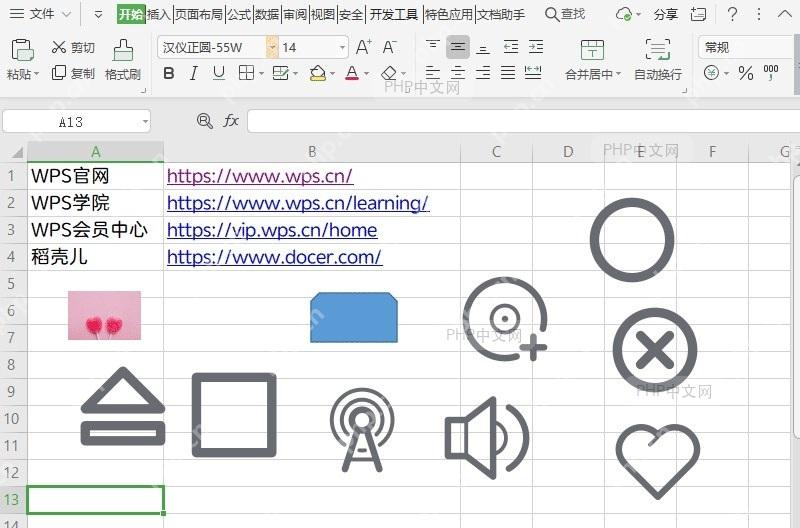Switch to the 页面布局 tab
This screenshot has width=800, height=528.
pyautogui.click(x=199, y=14)
